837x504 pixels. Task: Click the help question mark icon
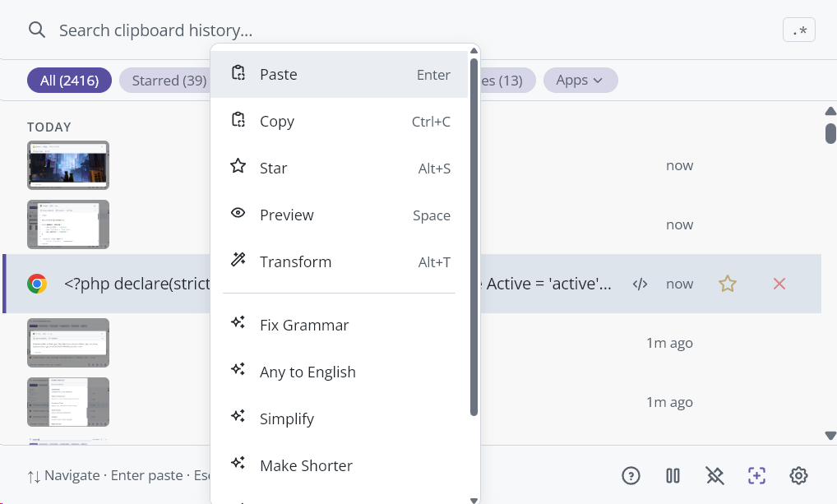click(x=631, y=475)
